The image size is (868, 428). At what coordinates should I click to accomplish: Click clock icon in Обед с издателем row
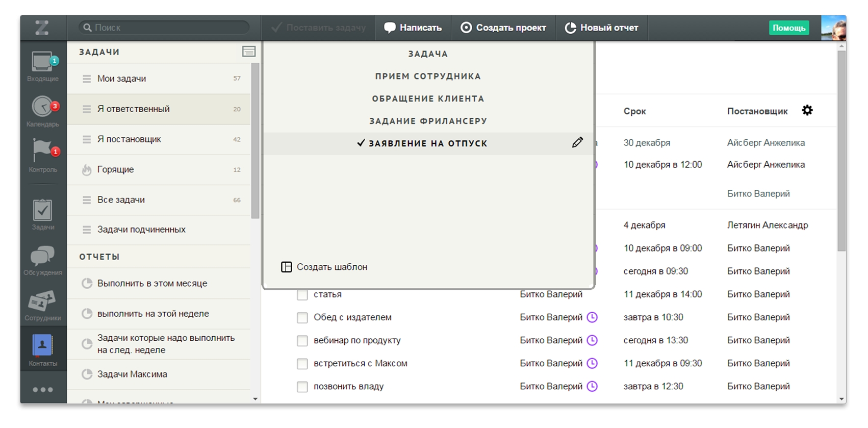pos(592,317)
